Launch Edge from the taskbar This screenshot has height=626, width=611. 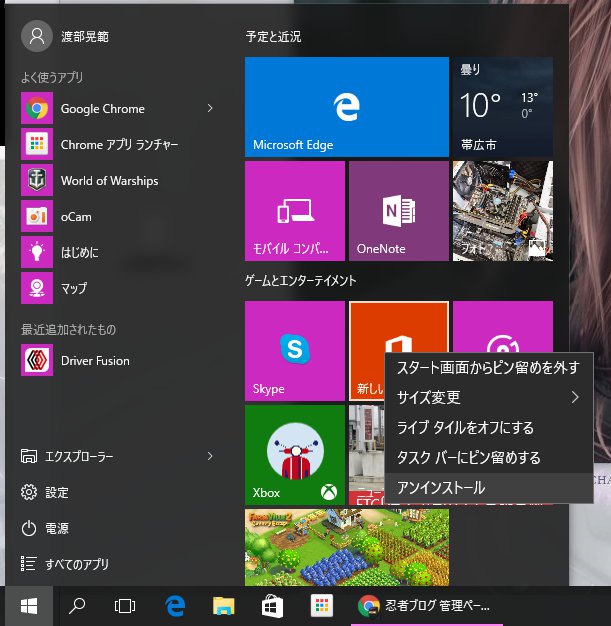[175, 606]
